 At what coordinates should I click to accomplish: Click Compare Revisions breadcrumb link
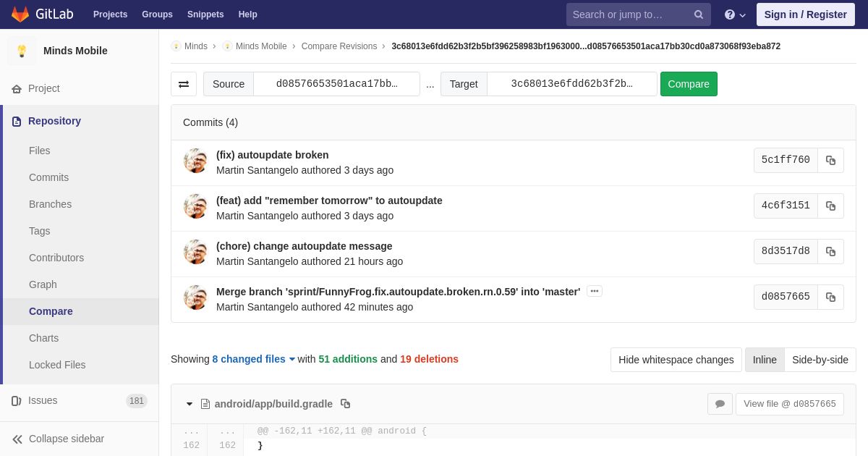click(339, 46)
